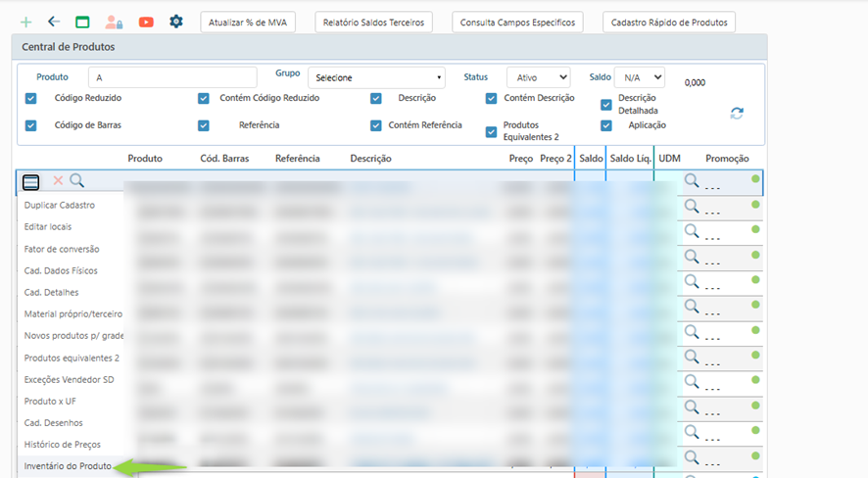This screenshot has height=478, width=868.
Task: Expand the Grupo Selecione dropdown
Action: point(376,77)
